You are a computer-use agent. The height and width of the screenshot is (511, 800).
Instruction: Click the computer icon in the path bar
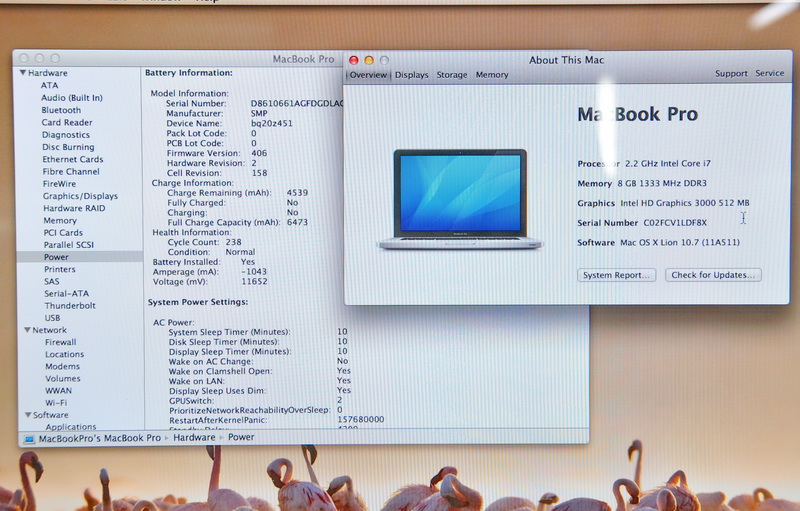[29, 438]
